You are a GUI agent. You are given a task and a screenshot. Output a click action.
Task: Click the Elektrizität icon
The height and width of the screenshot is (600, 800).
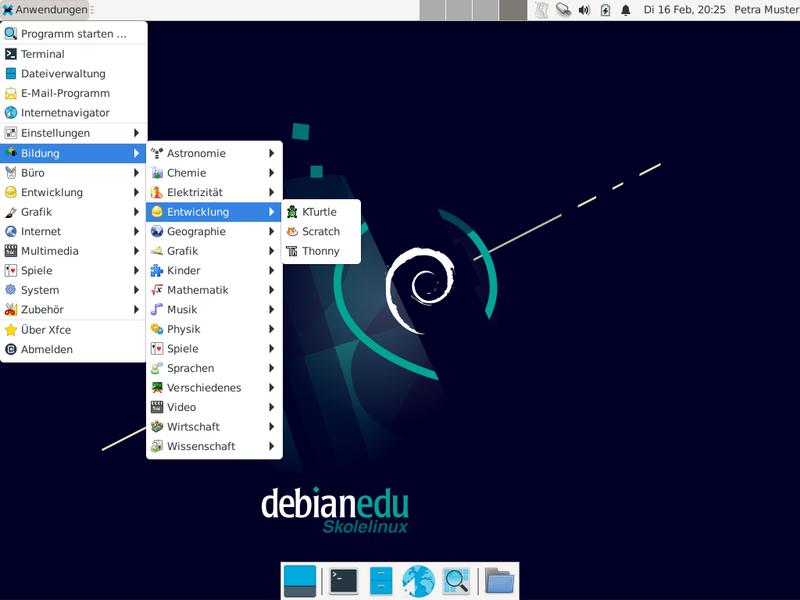157,192
